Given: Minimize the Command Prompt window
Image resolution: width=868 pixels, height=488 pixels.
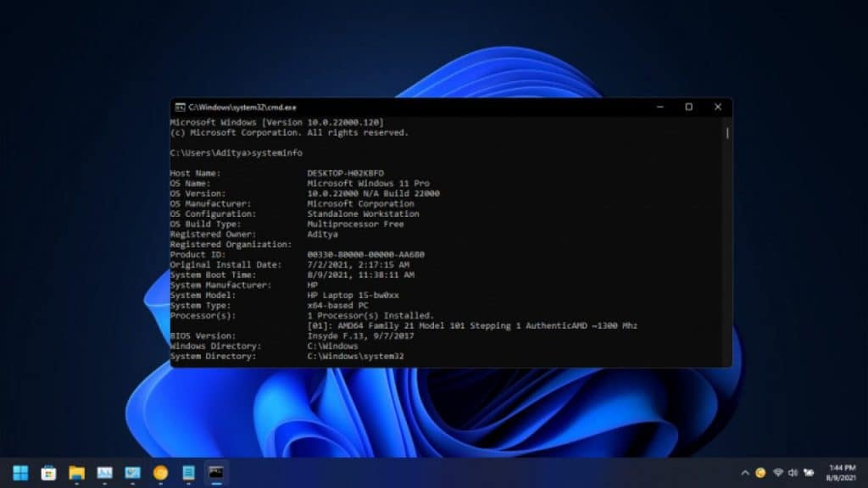Looking at the screenshot, I should (659, 107).
